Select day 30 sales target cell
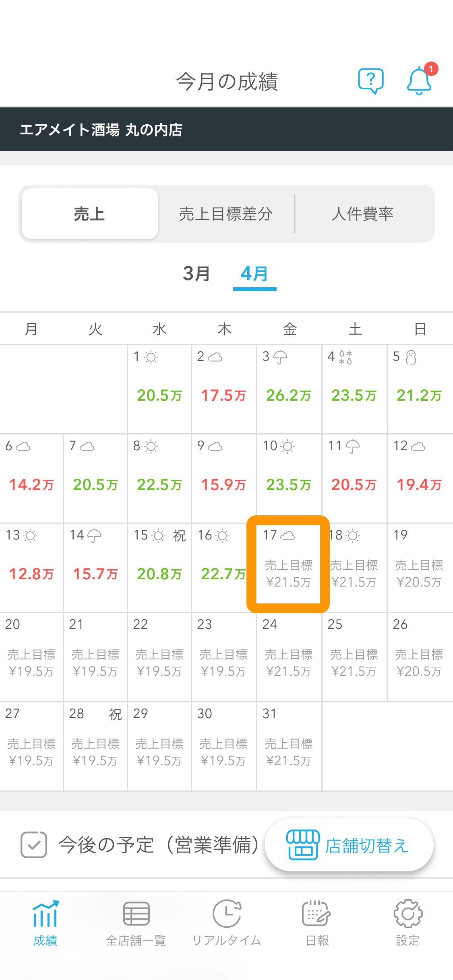 (x=224, y=746)
